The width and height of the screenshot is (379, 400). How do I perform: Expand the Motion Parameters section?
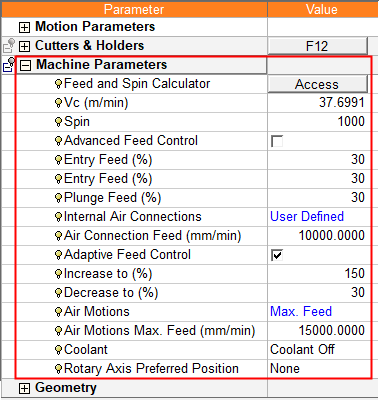coord(24,27)
